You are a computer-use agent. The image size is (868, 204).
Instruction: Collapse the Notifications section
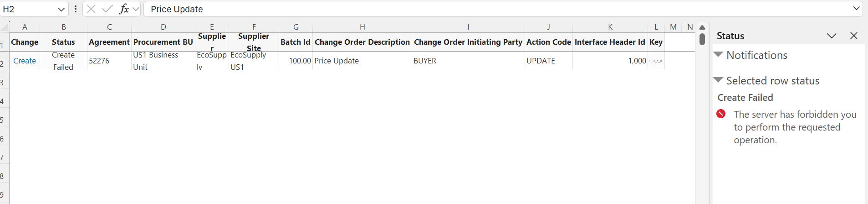click(718, 54)
